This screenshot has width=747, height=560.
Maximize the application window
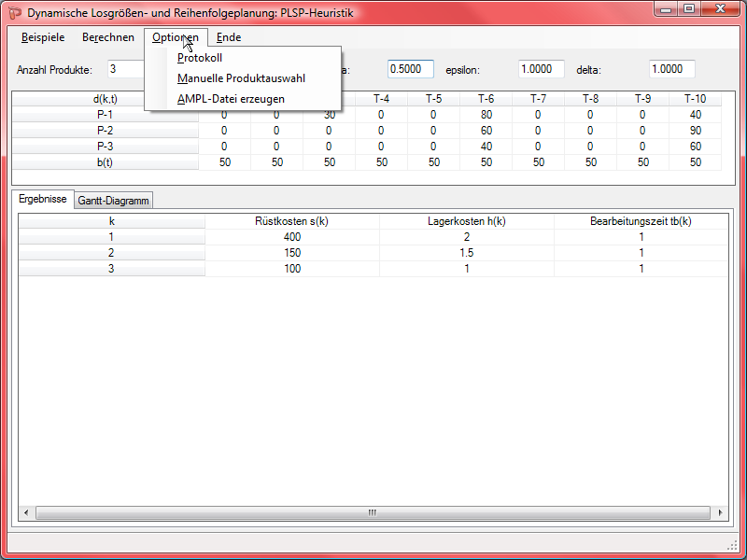pyautogui.click(x=689, y=9)
